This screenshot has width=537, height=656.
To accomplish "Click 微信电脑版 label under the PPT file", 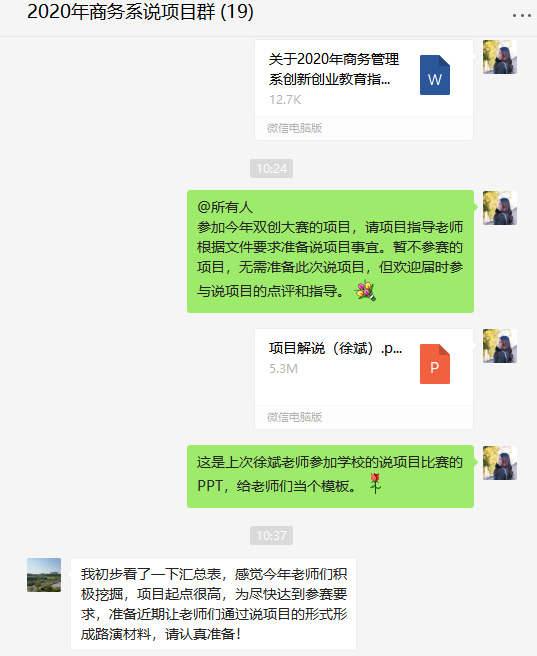I will point(294,417).
